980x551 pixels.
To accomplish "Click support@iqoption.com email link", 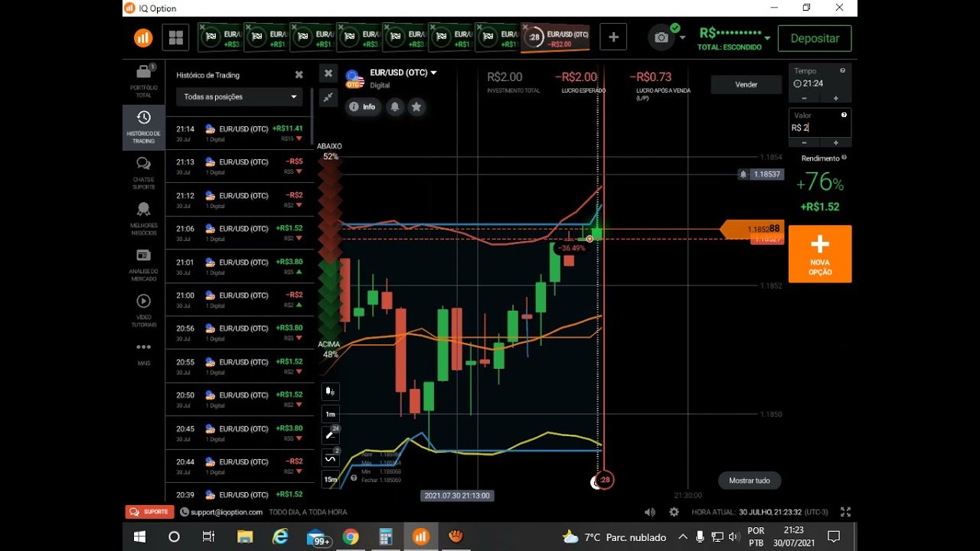I will [227, 512].
